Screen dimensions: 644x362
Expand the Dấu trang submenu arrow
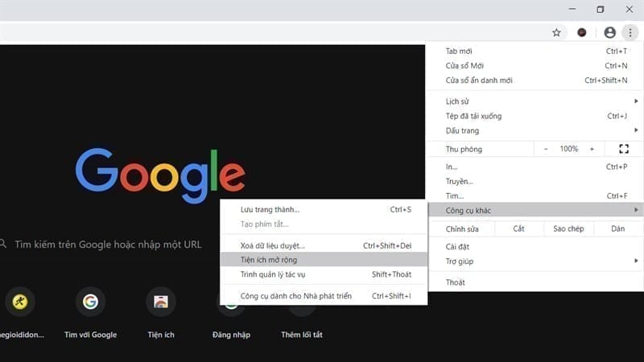pyautogui.click(x=636, y=130)
